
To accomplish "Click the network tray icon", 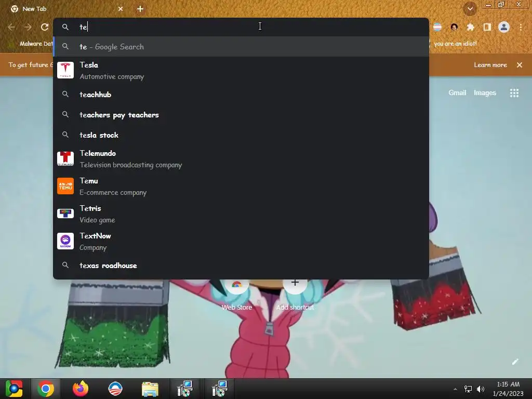I will [468, 389].
